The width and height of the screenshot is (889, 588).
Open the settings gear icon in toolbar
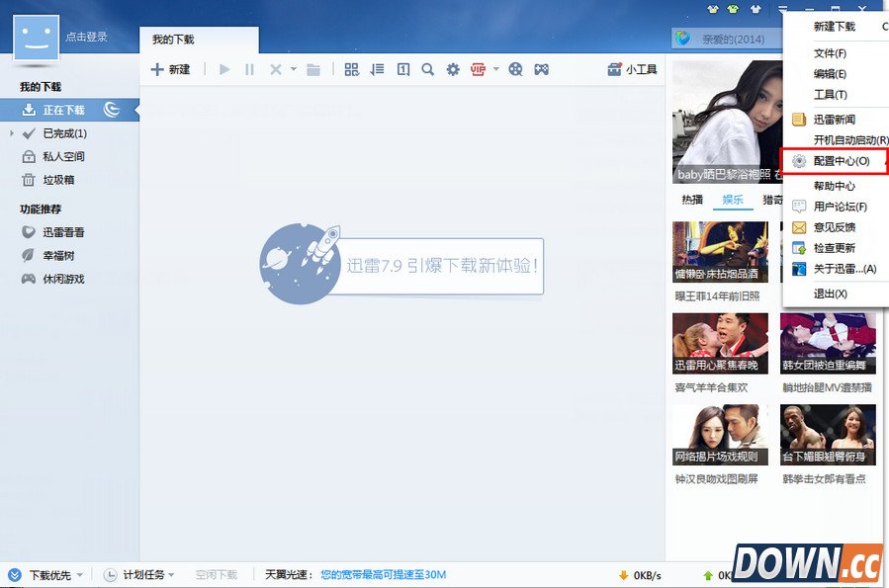point(453,69)
